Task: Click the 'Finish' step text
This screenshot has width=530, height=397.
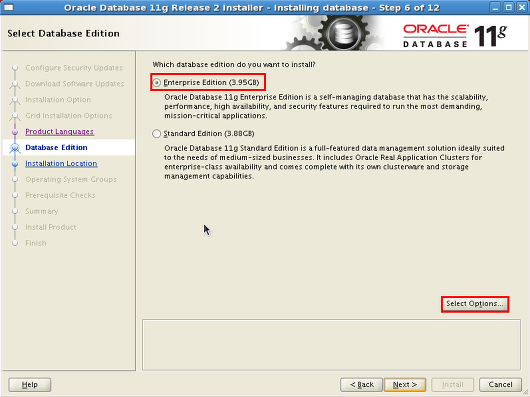Action: pos(36,243)
